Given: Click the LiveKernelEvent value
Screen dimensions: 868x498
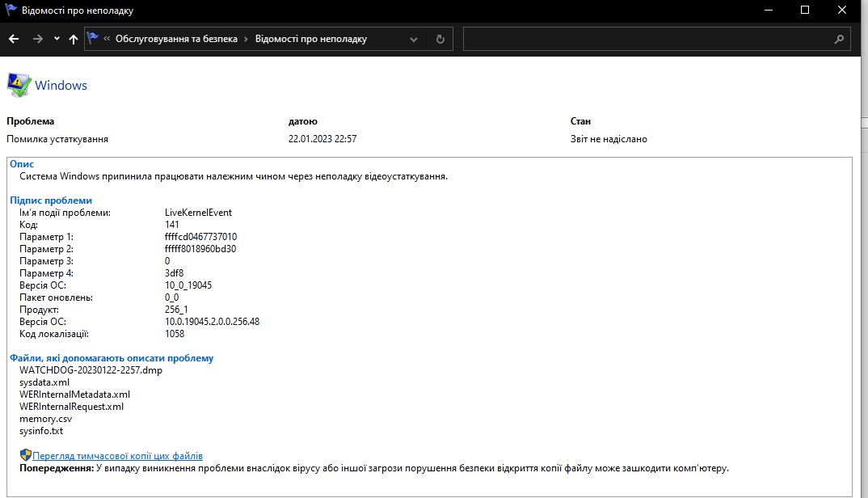Looking at the screenshot, I should (x=198, y=212).
